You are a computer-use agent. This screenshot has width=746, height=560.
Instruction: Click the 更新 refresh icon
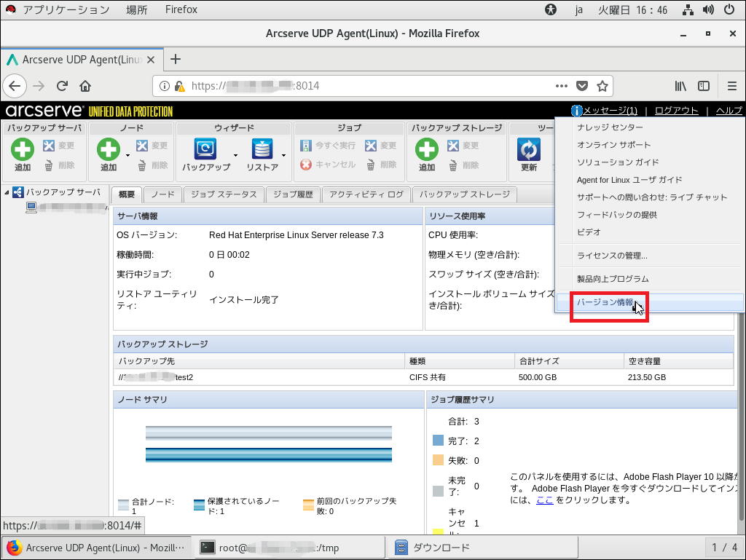coord(529,149)
